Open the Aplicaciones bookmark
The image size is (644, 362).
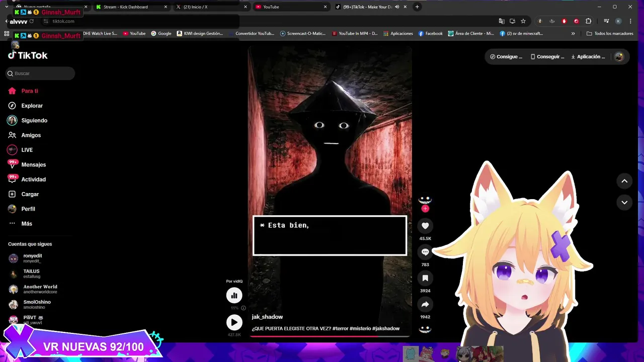coord(398,34)
